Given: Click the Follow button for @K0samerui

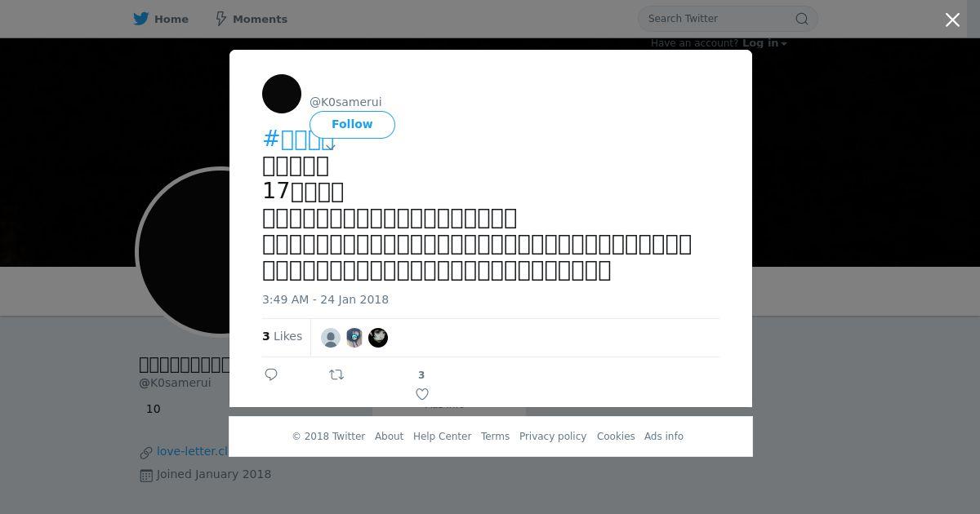Looking at the screenshot, I should (352, 124).
